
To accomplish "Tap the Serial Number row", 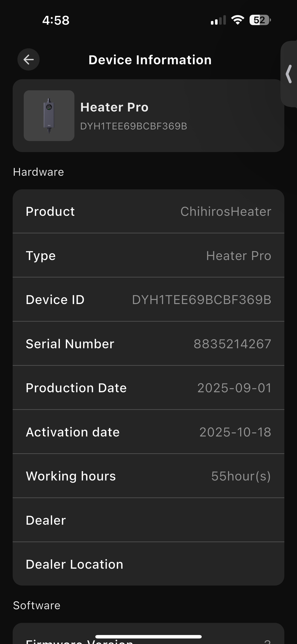I will (x=148, y=344).
